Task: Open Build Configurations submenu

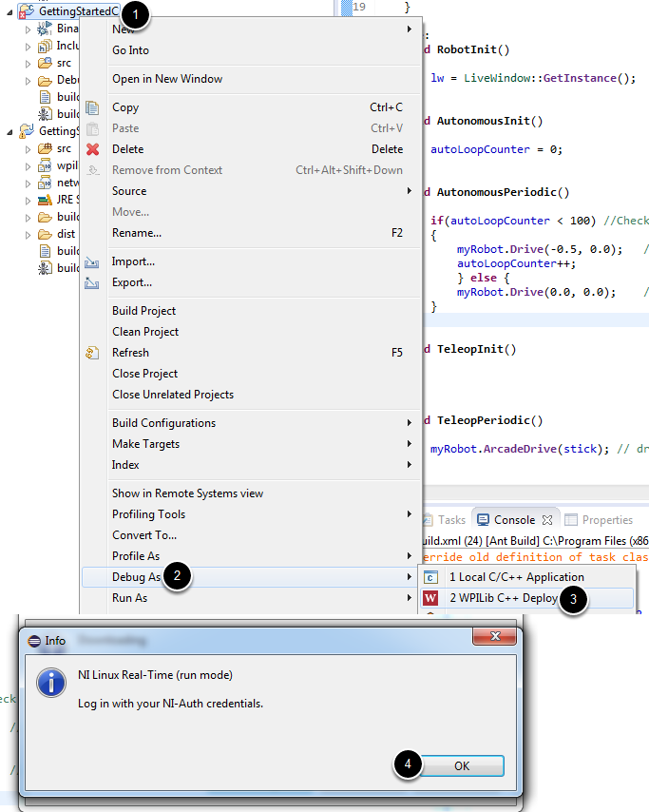Action: [251, 423]
